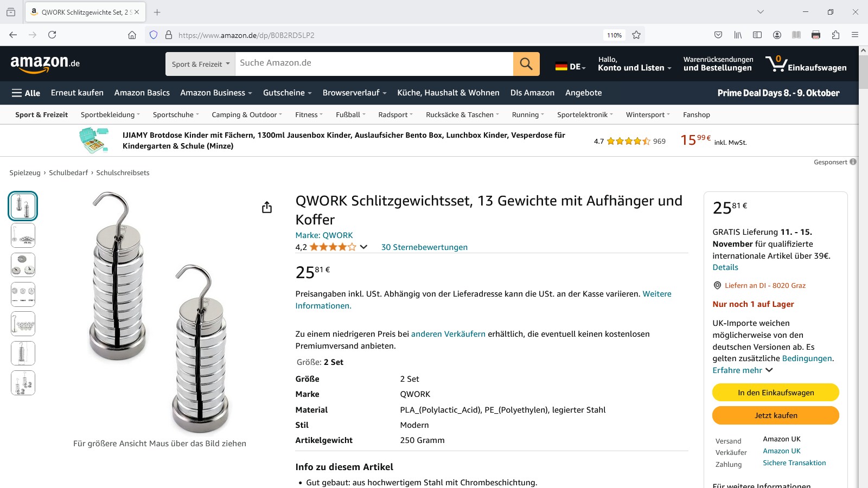Open the Camping & Outdoor menu
The width and height of the screenshot is (868, 488).
click(247, 114)
